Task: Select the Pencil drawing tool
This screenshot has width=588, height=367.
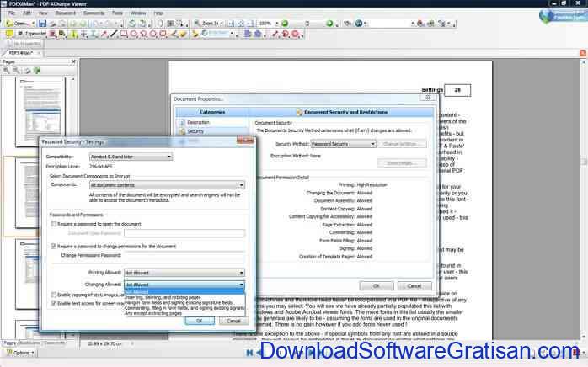Action: point(174,35)
